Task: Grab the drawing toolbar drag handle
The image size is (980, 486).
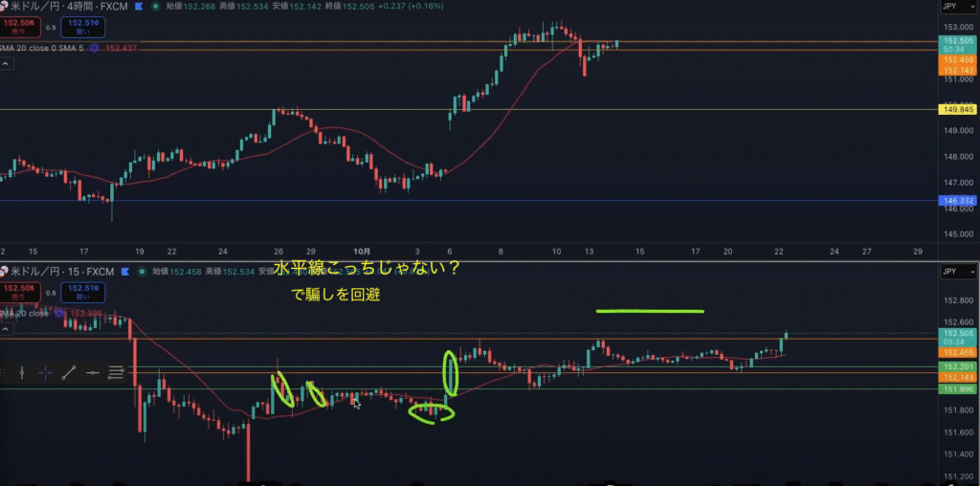Action: tap(3, 373)
